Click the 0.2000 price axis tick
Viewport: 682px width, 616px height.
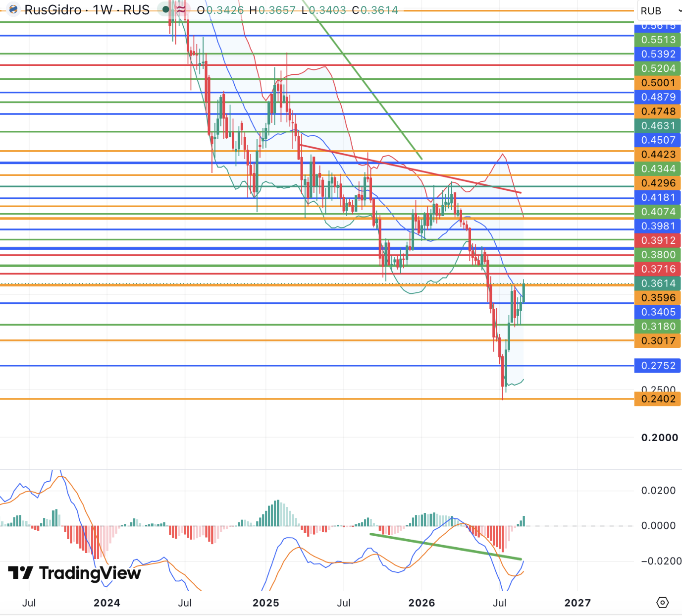[659, 438]
